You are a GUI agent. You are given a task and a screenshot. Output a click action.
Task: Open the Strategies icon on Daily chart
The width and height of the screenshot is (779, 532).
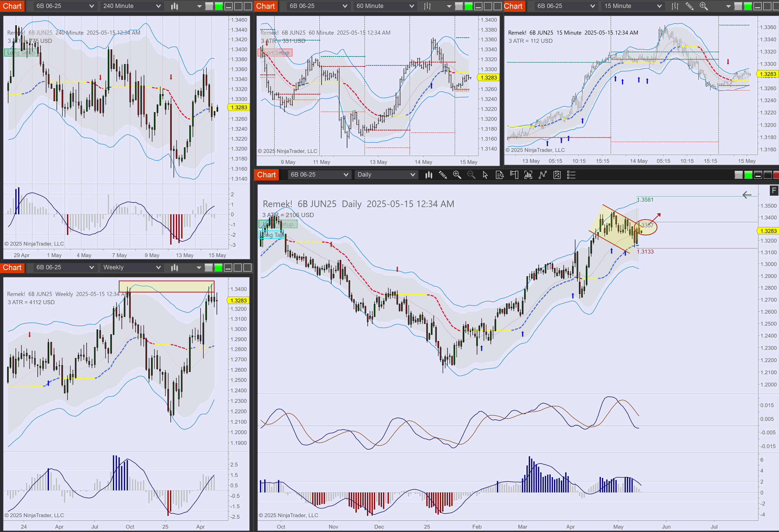tap(557, 175)
